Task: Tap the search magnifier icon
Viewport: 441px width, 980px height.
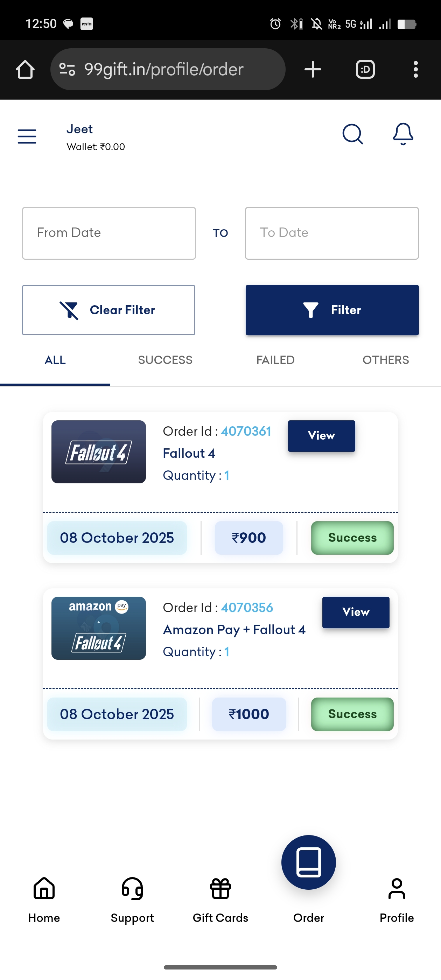Action: 352,134
